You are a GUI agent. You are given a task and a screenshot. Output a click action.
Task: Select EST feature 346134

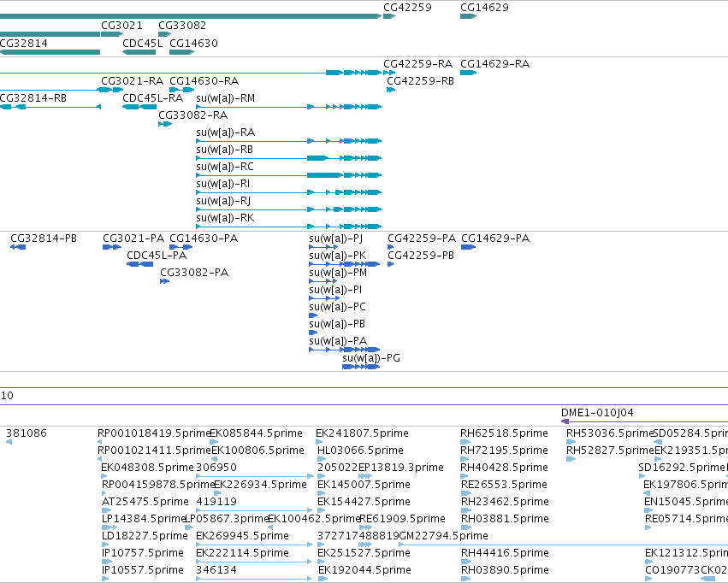click(x=216, y=570)
